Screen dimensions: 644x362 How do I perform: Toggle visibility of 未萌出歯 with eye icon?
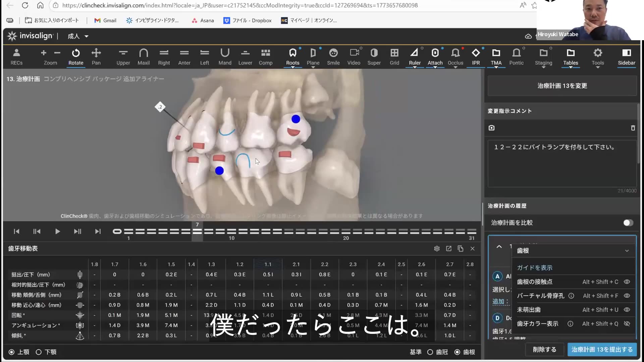[627, 310]
